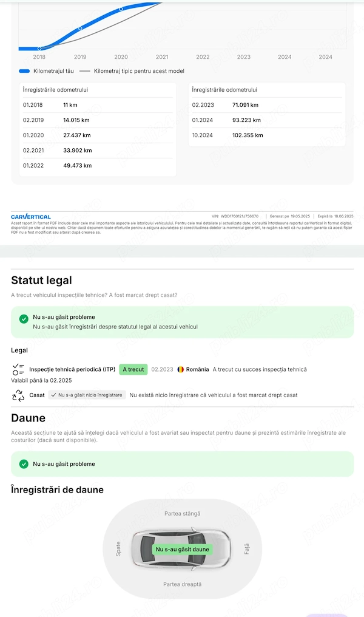Click the 'Expiră la 18.06.2025' text

click(x=335, y=216)
